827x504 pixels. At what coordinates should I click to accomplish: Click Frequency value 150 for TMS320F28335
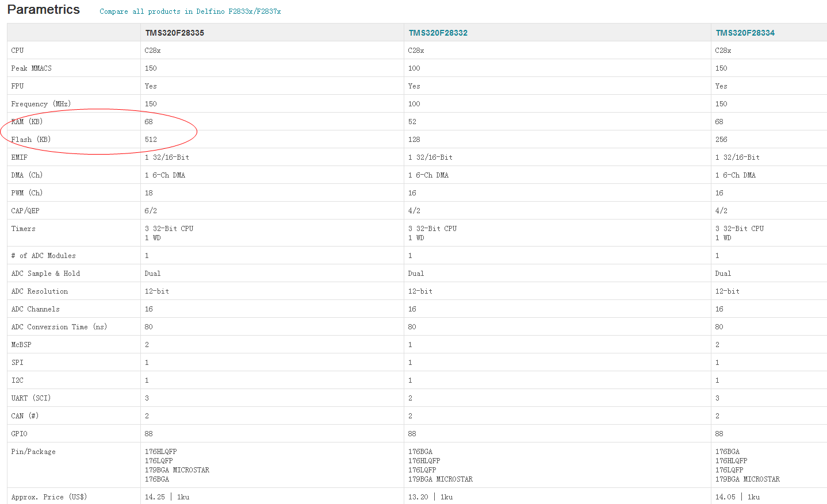coord(151,104)
